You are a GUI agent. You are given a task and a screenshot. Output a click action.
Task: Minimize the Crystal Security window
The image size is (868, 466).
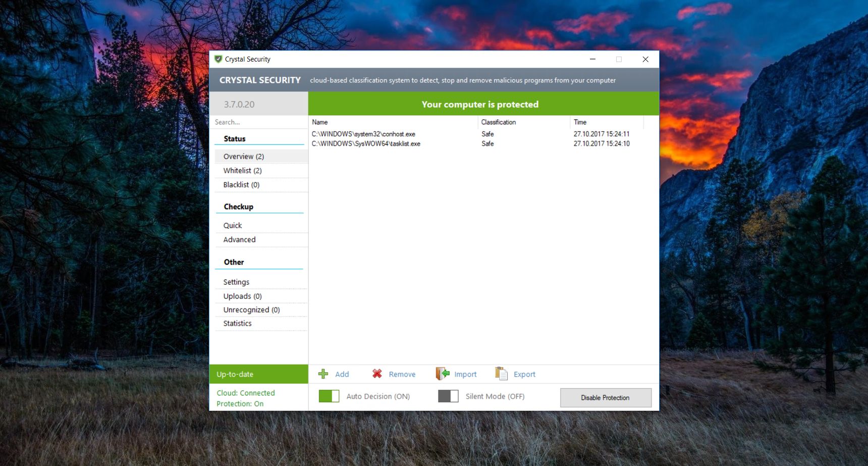592,59
